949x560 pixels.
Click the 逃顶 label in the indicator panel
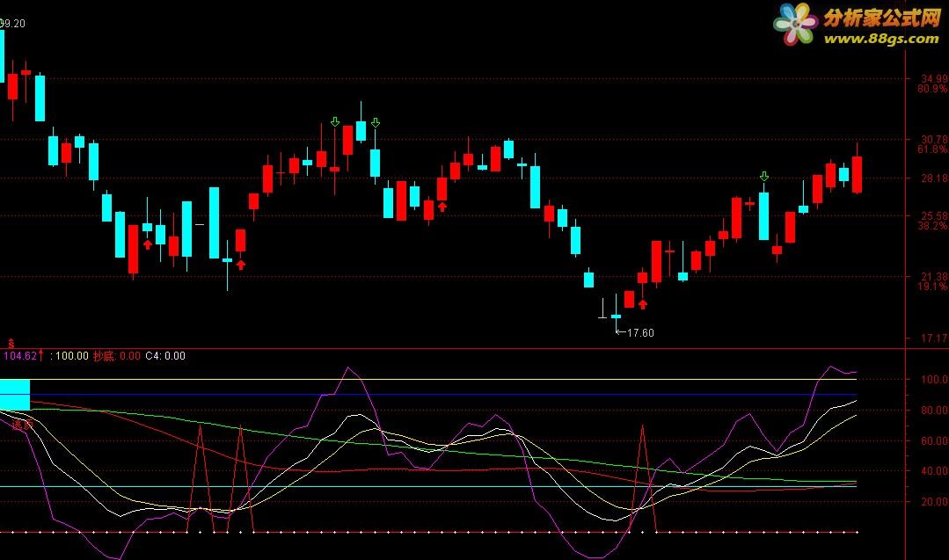point(23,425)
